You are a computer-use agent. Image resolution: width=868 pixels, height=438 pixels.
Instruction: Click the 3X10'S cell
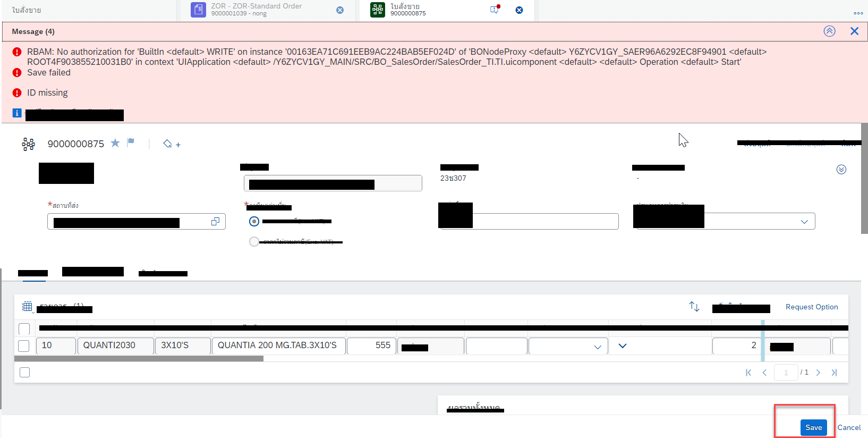[x=182, y=346]
